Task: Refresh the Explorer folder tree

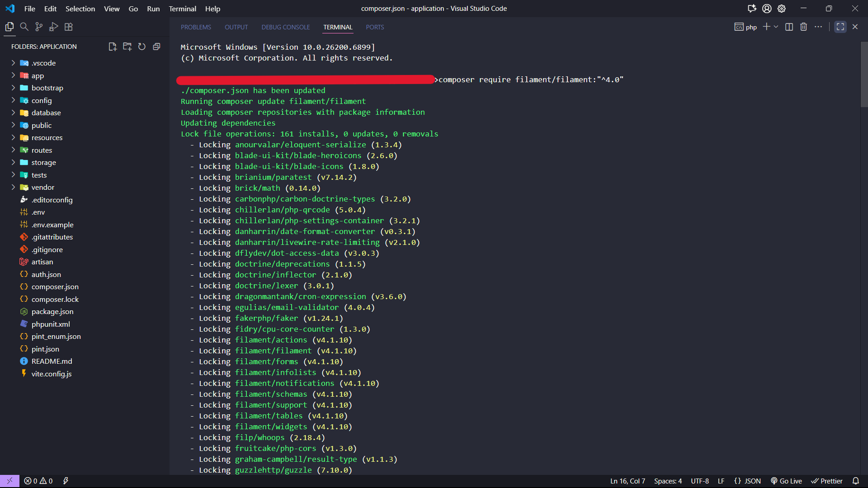Action: coord(142,47)
